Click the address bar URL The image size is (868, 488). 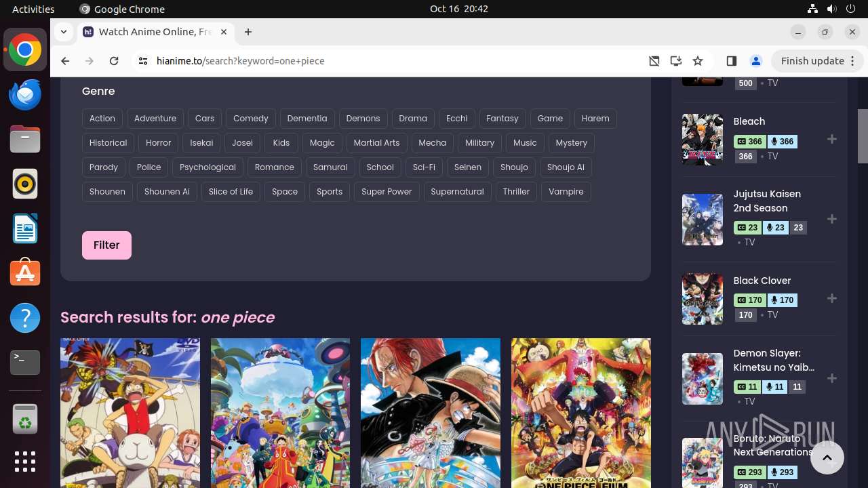click(241, 61)
